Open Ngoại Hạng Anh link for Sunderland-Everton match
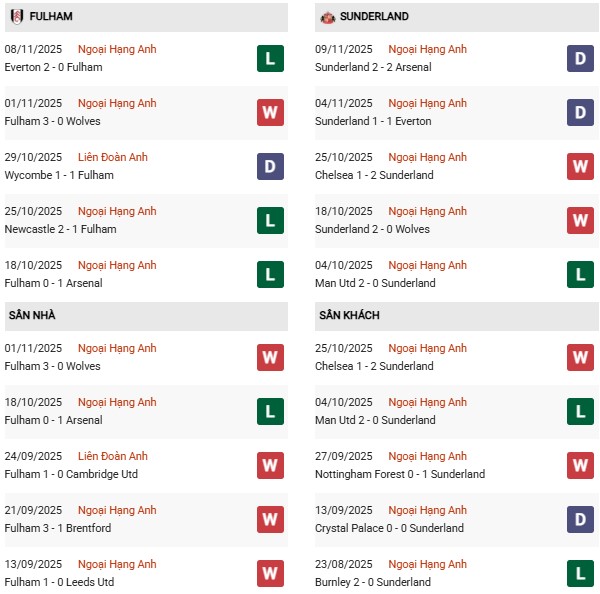Image resolution: width=600 pixels, height=594 pixels. click(427, 103)
